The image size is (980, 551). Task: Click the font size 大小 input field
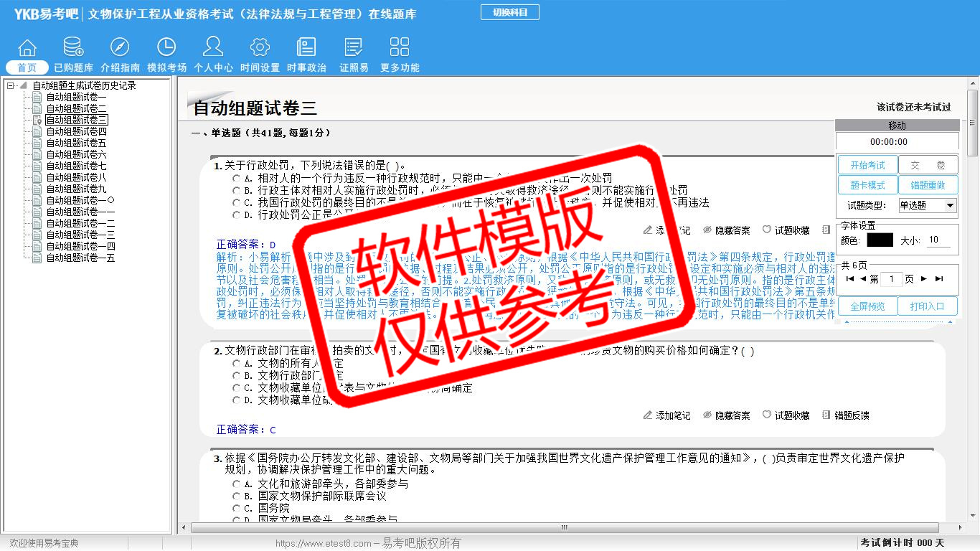938,240
